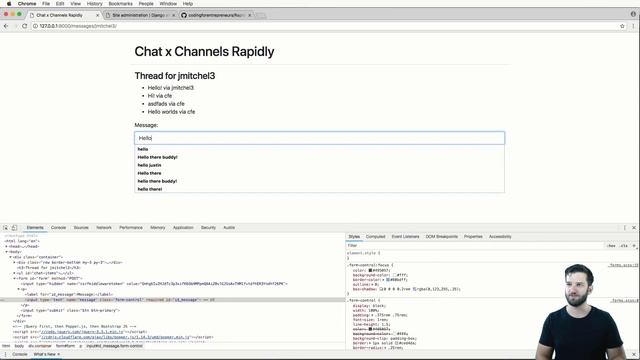Activate the DevTools inspect element picker

[5, 228]
